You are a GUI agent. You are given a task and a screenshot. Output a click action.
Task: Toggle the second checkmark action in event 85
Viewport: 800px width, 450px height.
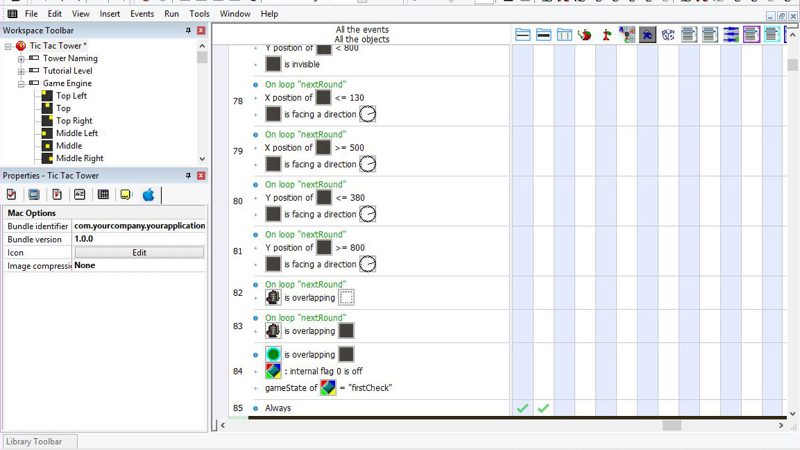(x=543, y=408)
